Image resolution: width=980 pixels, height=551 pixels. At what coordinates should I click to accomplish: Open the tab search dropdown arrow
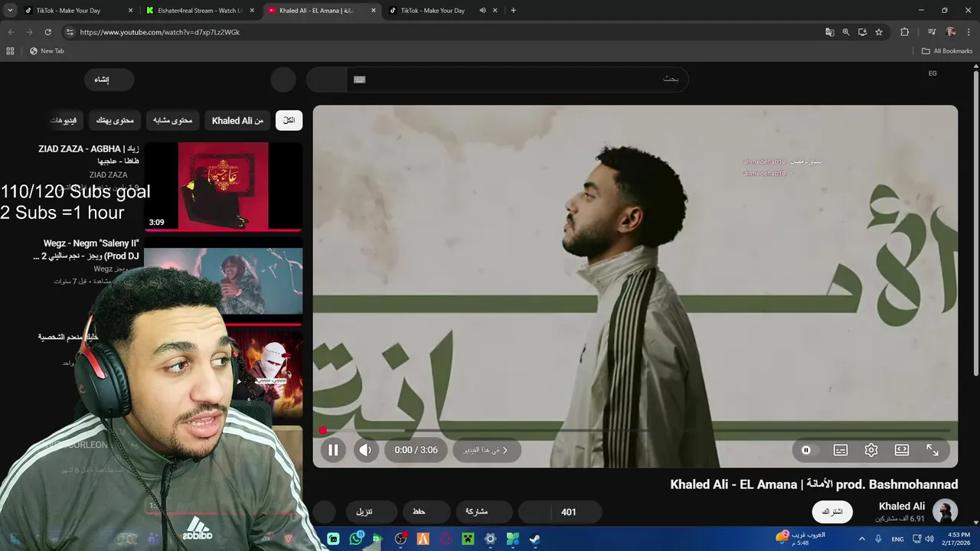pyautogui.click(x=10, y=11)
